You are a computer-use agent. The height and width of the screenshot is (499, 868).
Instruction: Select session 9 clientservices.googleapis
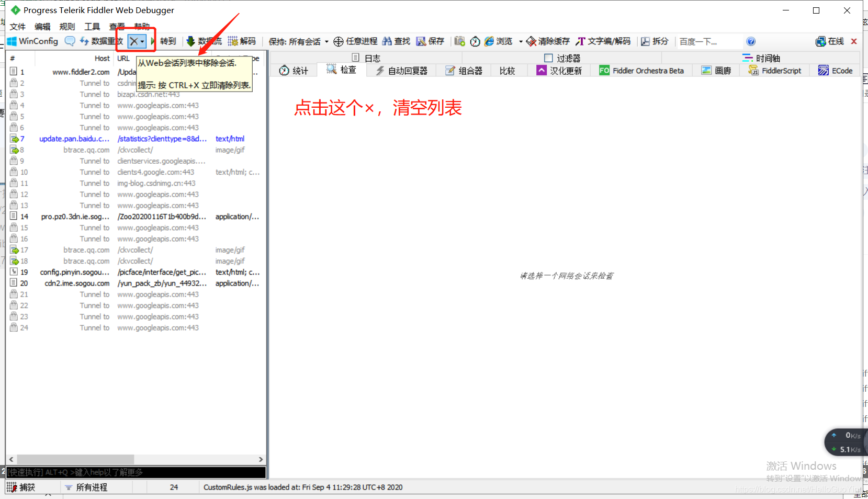coord(136,161)
